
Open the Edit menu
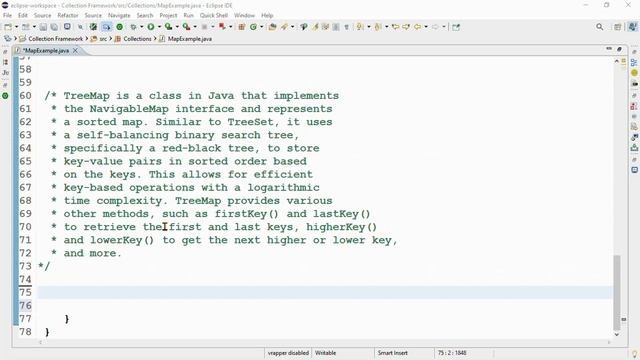tap(23, 15)
